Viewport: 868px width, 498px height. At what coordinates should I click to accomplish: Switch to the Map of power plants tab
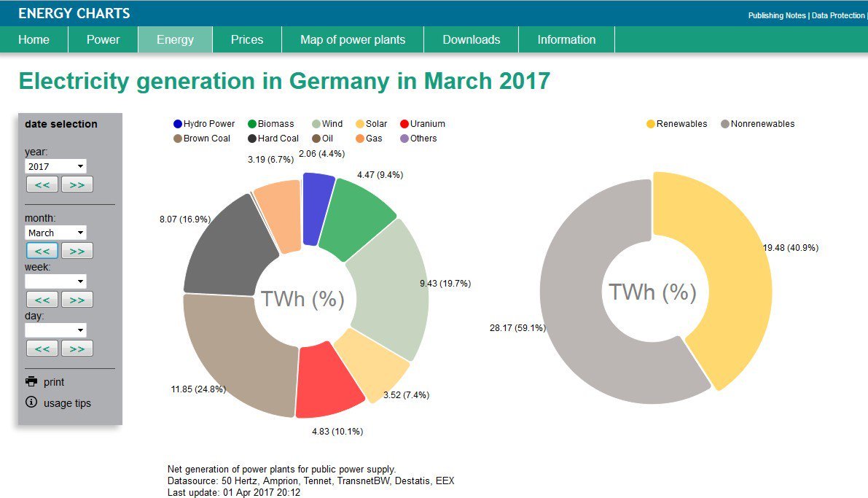point(353,39)
